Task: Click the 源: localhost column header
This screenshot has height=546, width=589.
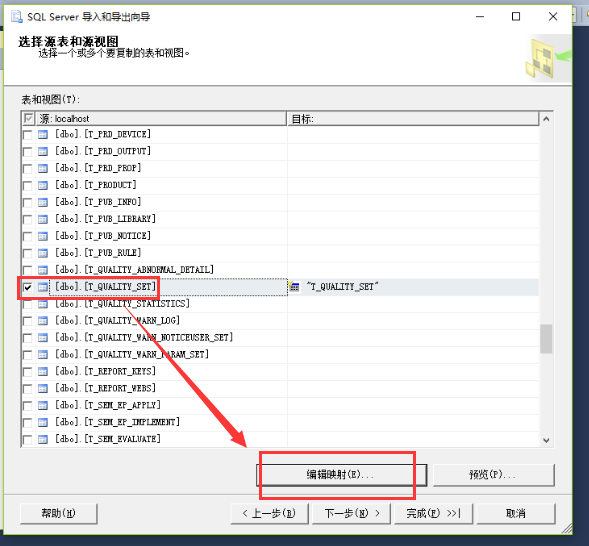Action: (162, 119)
